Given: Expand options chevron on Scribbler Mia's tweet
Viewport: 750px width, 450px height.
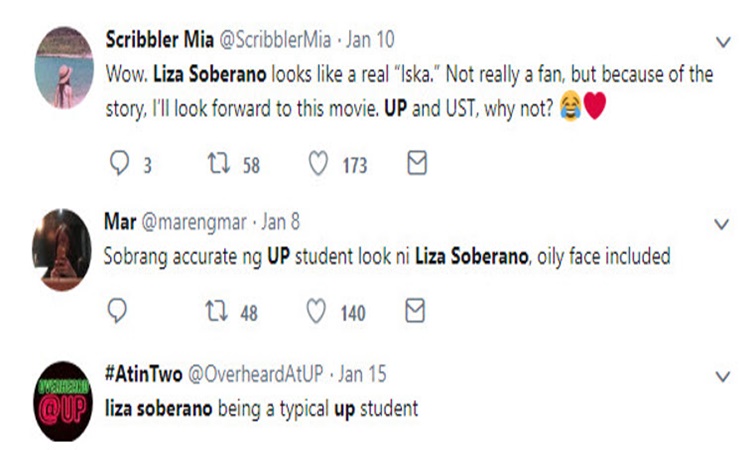Looking at the screenshot, I should click(724, 42).
